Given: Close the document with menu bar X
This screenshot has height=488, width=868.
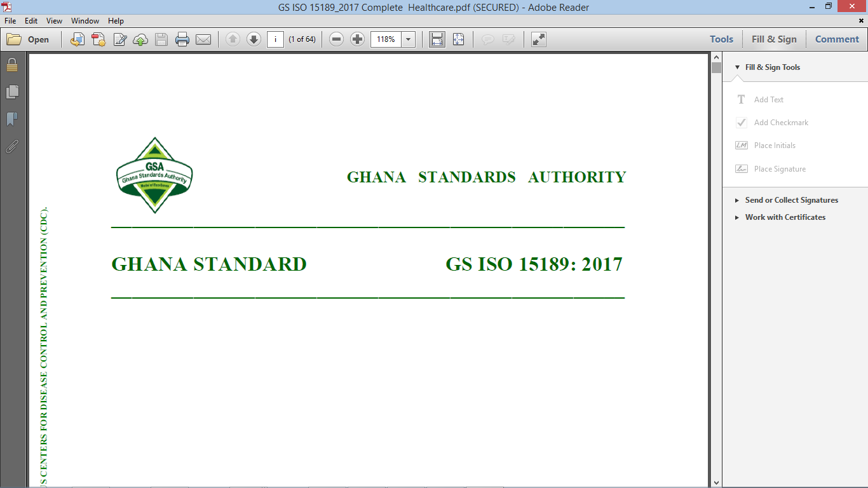Looking at the screenshot, I should (x=862, y=21).
